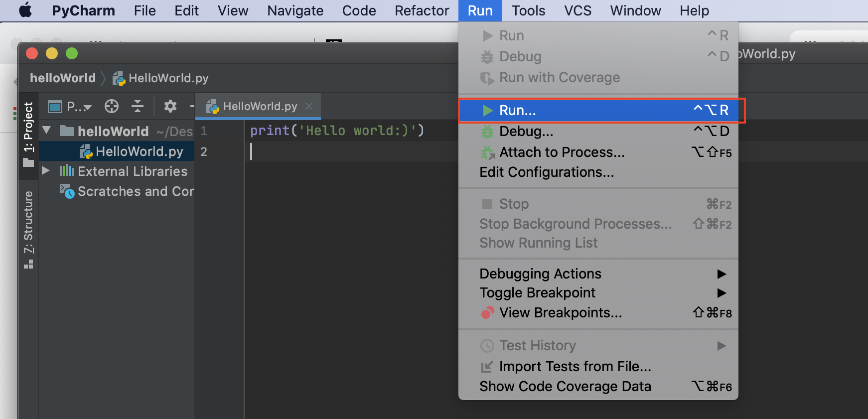Click the helloWorld breadcrumb
Image resolution: width=868 pixels, height=419 pixels.
pos(63,78)
